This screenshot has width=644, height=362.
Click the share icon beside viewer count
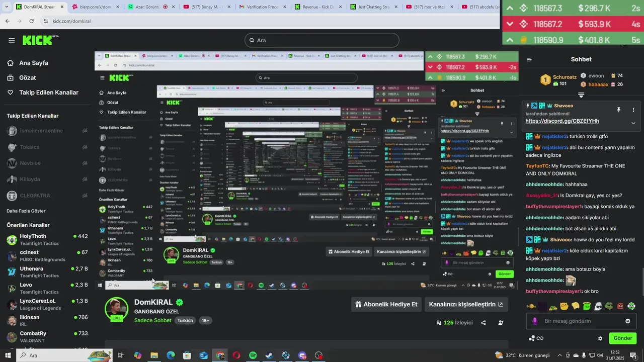tap(484, 323)
